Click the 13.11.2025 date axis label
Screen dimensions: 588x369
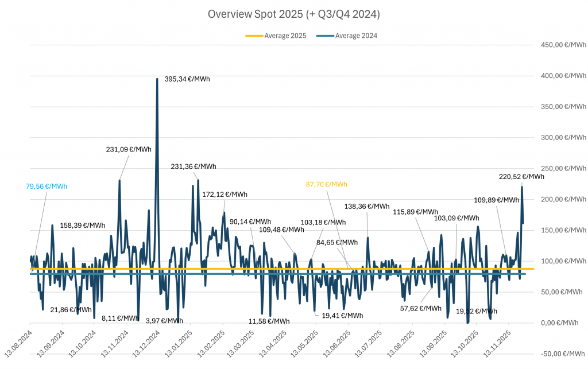pyautogui.click(x=497, y=343)
